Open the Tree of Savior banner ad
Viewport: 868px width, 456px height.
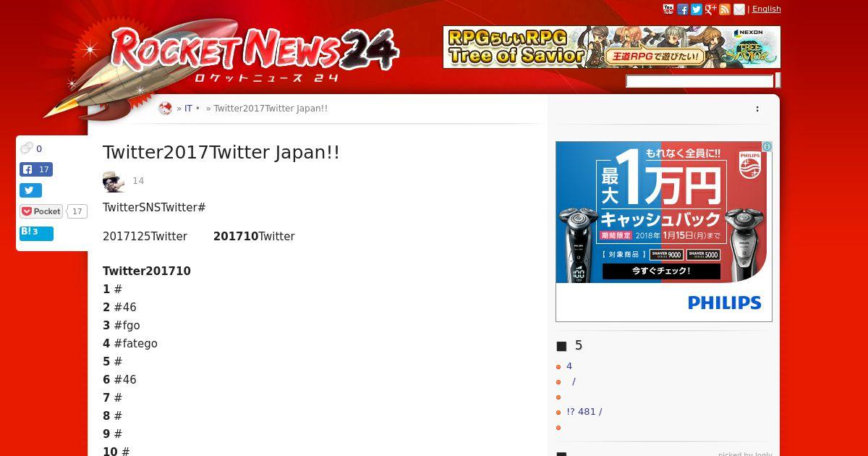click(x=612, y=47)
